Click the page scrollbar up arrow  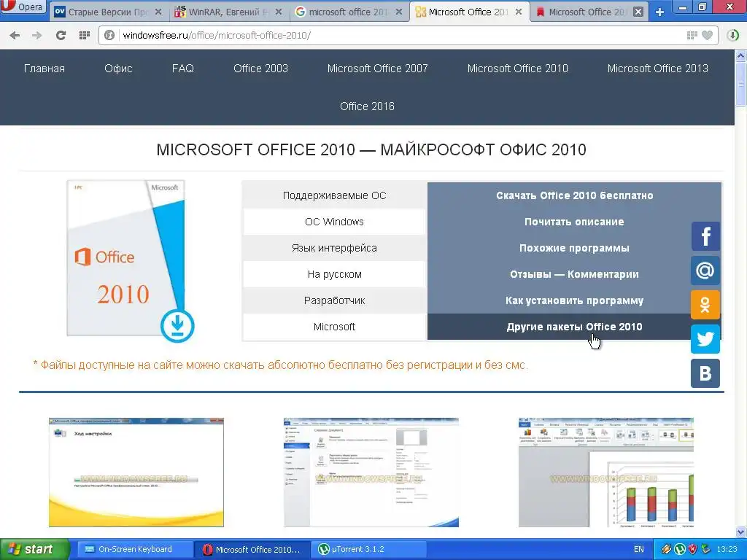pyautogui.click(x=741, y=55)
